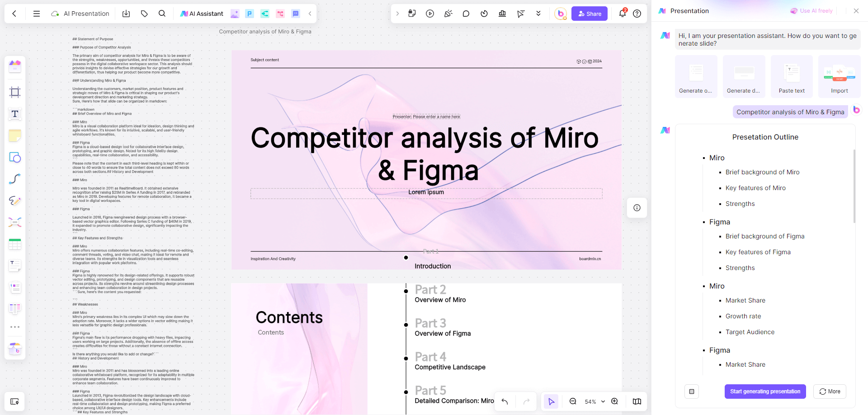Click the cursor follow icon
868x415 pixels.
click(x=520, y=14)
